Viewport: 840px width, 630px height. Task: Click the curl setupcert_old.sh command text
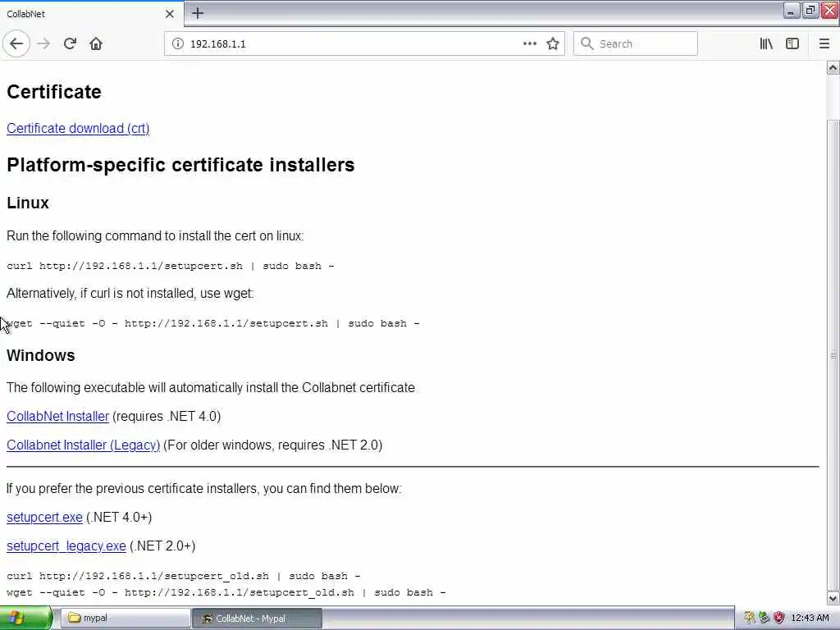[183, 577]
